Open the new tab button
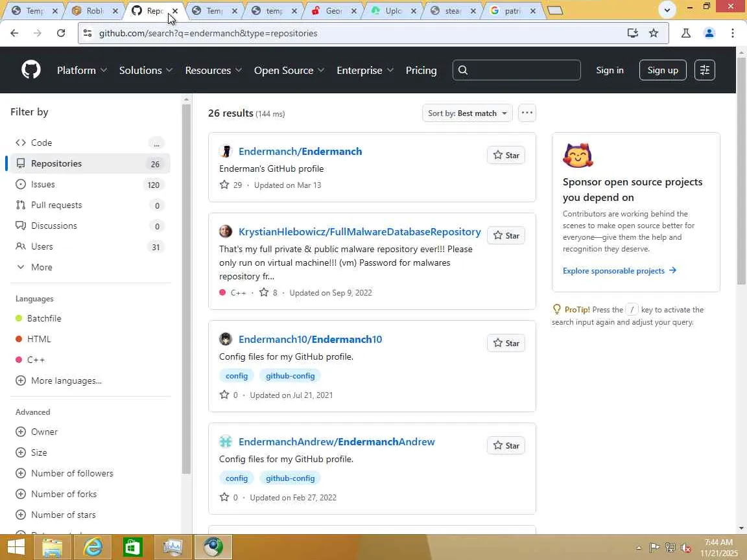This screenshot has height=560, width=747. click(556, 10)
